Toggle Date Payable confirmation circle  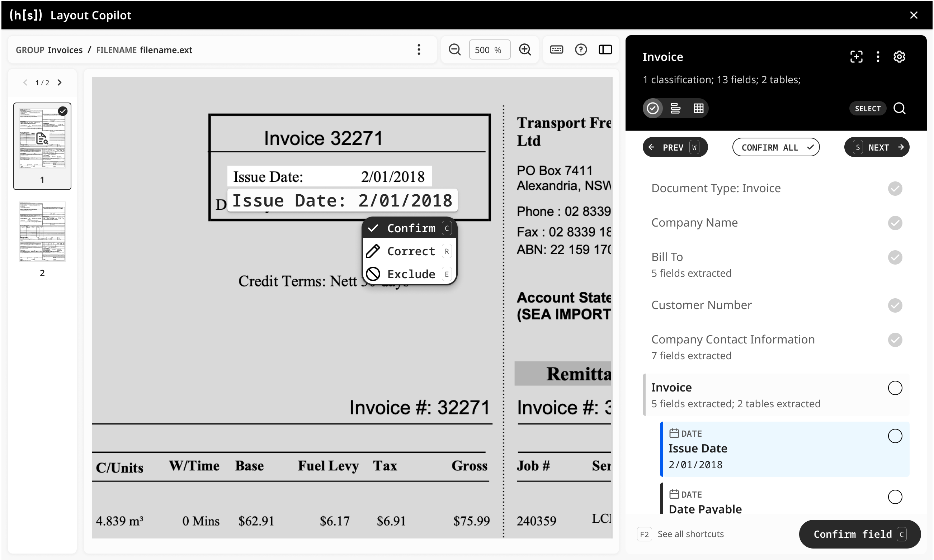click(895, 497)
